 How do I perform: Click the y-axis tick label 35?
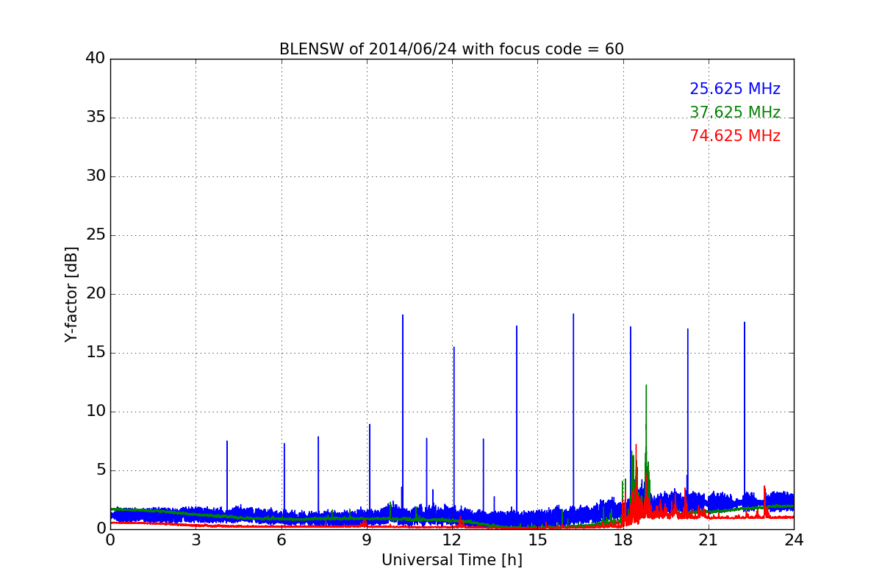96,118
